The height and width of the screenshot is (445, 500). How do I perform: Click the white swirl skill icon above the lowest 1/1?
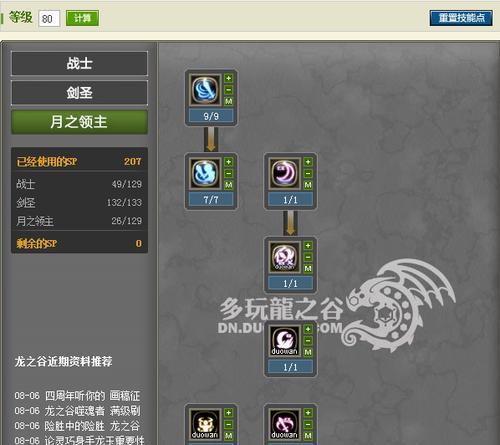point(284,340)
